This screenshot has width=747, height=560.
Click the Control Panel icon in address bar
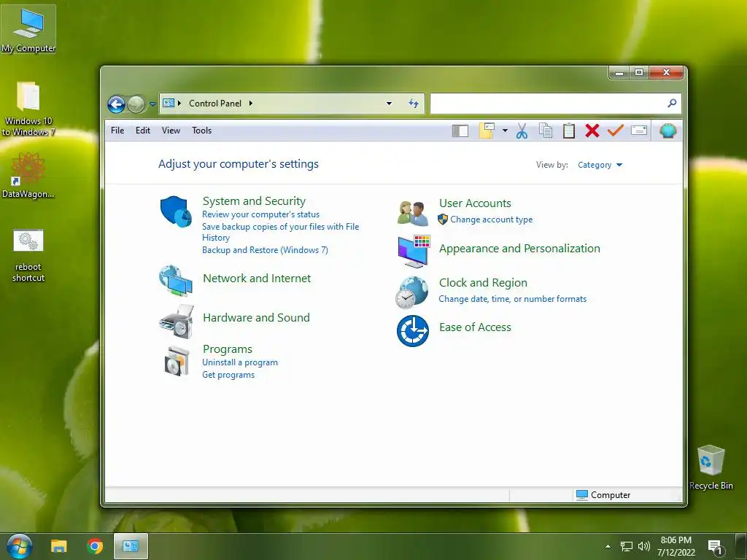169,103
